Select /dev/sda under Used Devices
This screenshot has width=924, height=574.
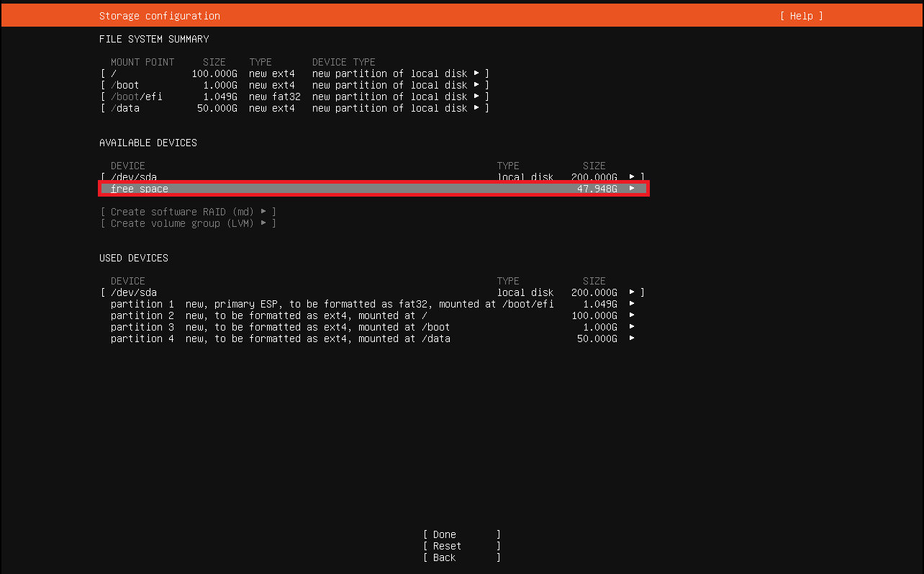pos(373,292)
